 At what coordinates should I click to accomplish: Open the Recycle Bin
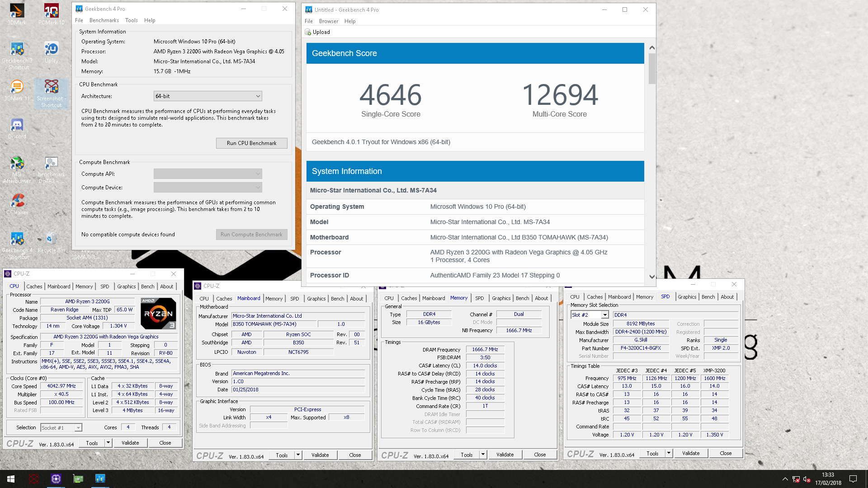pos(51,242)
